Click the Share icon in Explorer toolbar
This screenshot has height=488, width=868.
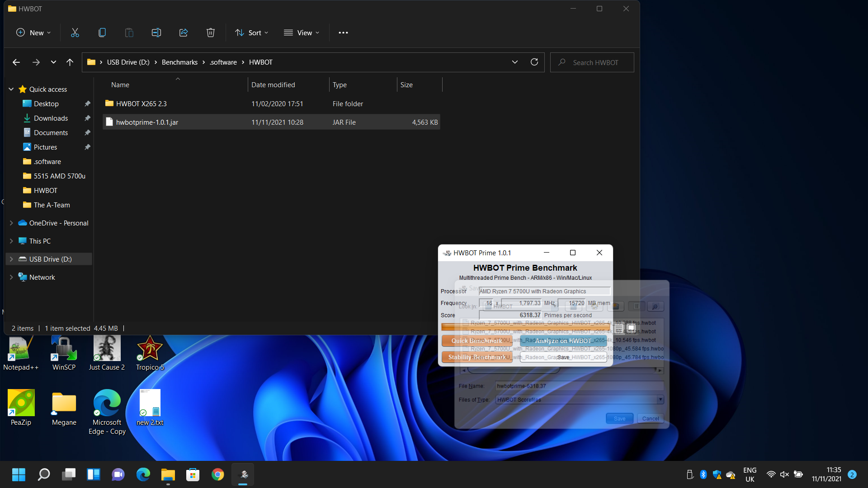[184, 33]
